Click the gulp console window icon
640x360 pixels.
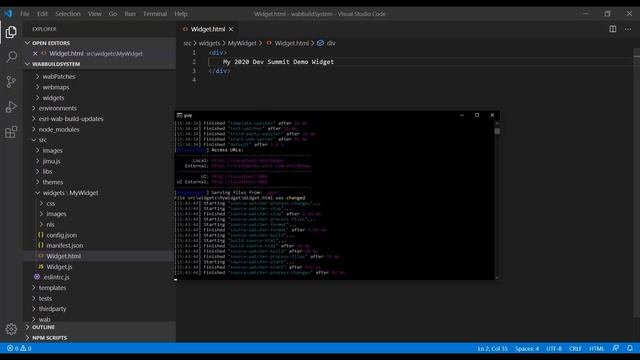point(179,116)
